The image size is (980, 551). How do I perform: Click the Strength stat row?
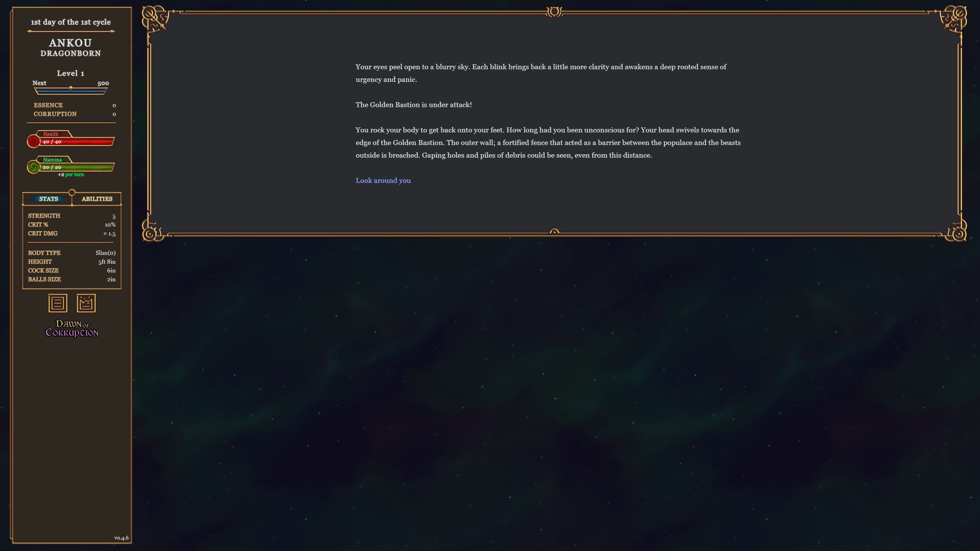pos(71,216)
